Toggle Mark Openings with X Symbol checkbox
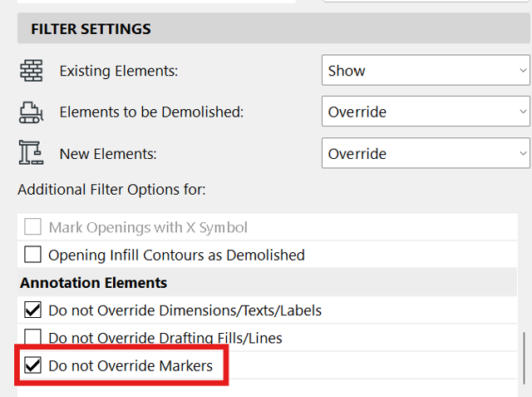Image resolution: width=532 pixels, height=397 pixels. point(32,227)
